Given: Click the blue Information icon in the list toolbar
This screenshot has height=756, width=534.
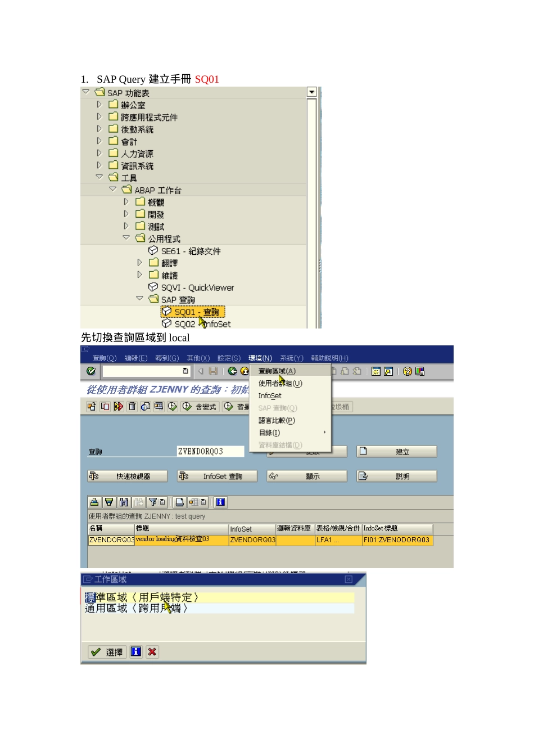Looking at the screenshot, I should pyautogui.click(x=220, y=502).
